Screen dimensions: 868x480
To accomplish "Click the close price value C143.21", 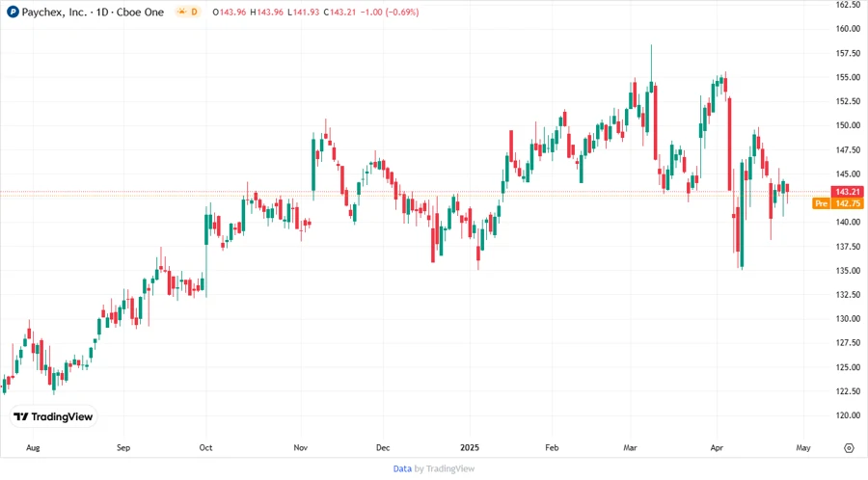I will click(342, 11).
